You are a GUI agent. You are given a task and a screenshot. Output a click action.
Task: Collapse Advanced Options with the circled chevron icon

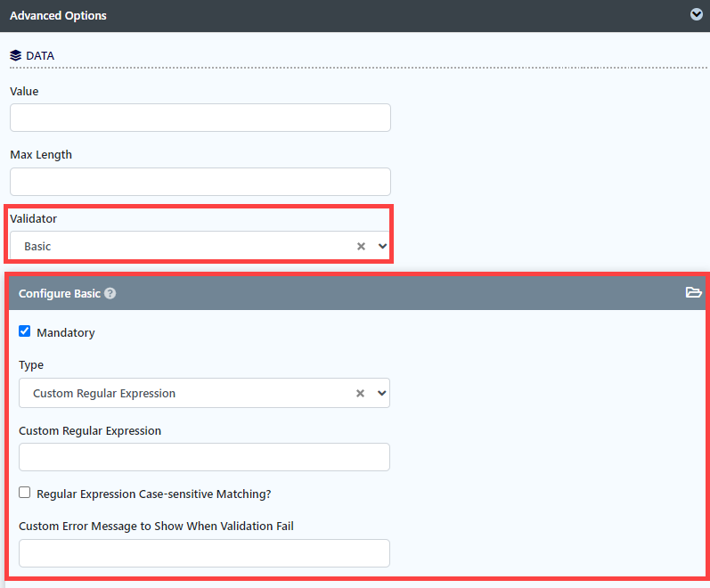point(696,14)
